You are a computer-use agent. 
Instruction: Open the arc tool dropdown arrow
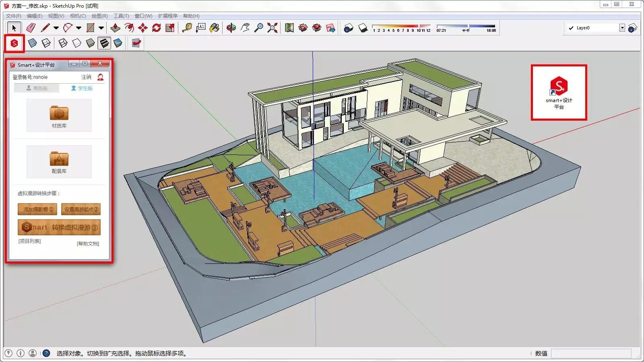tap(78, 28)
